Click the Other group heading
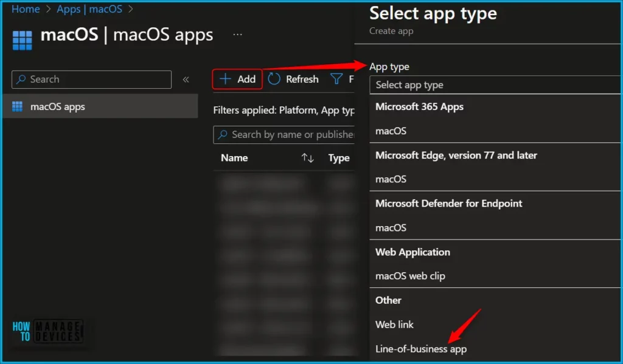 point(388,300)
